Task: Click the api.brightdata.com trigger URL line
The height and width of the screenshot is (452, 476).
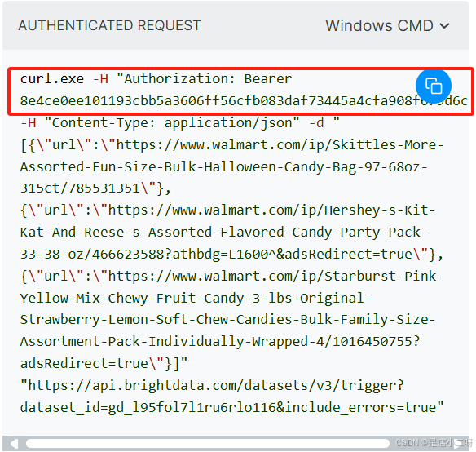Action: pyautogui.click(x=212, y=385)
